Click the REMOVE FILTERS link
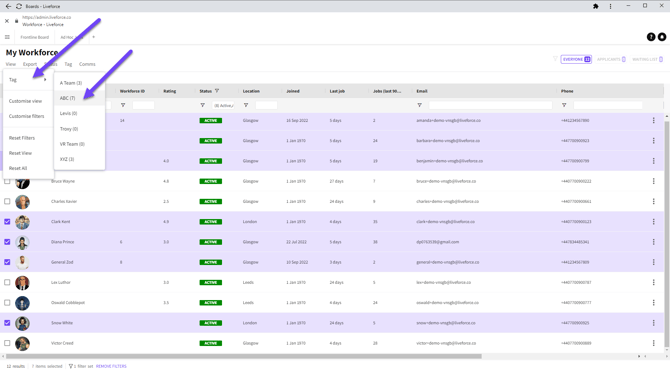Viewport: 670px width, 372px height. tap(111, 366)
